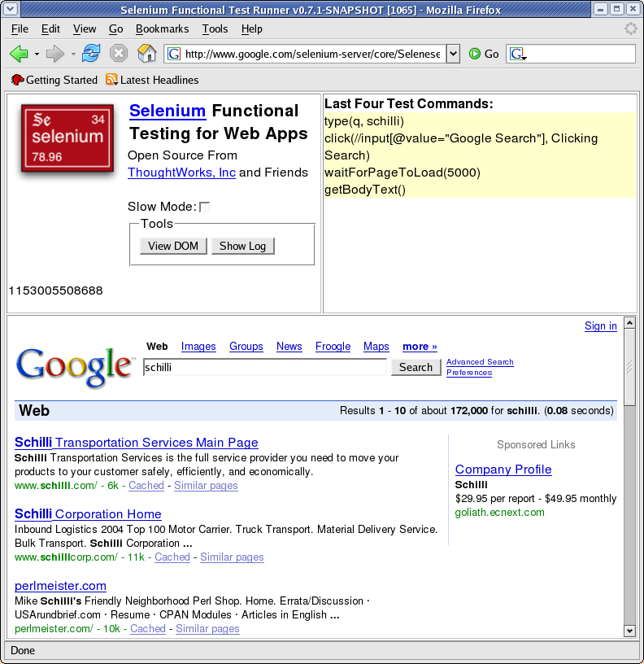This screenshot has height=664, width=644.
Task: Open Schilli Corporation Home result
Action: pos(88,514)
